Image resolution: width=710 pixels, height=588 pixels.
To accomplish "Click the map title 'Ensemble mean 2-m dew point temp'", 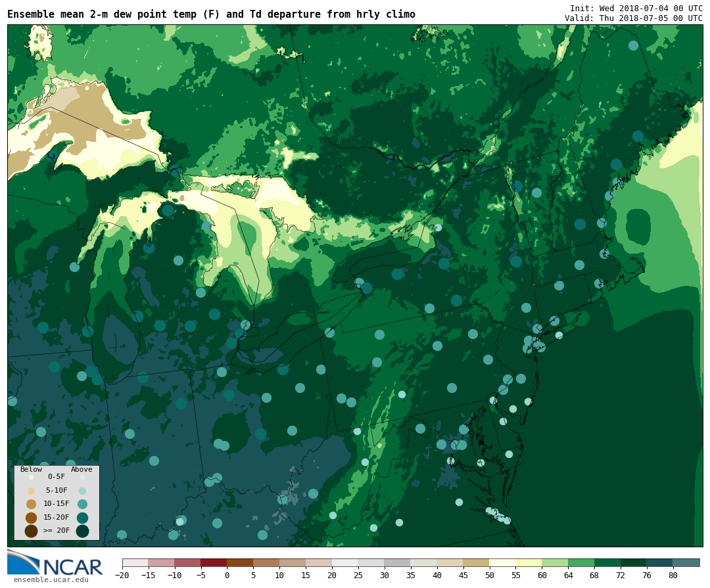I will 102,14.
